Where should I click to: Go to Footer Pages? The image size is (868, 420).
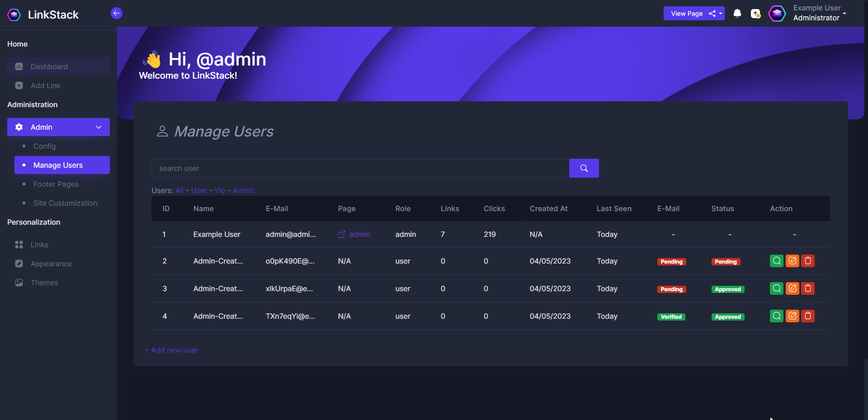56,184
